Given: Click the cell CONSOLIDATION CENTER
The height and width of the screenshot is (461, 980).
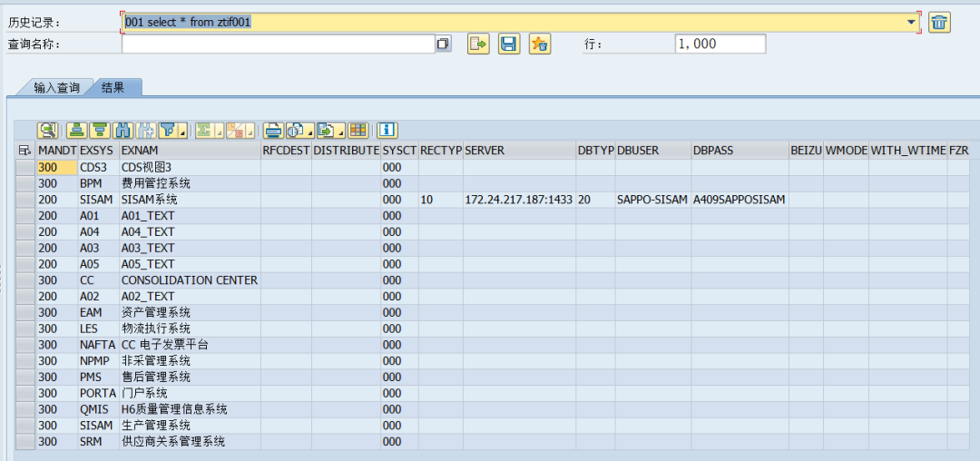Looking at the screenshot, I should pos(190,280).
